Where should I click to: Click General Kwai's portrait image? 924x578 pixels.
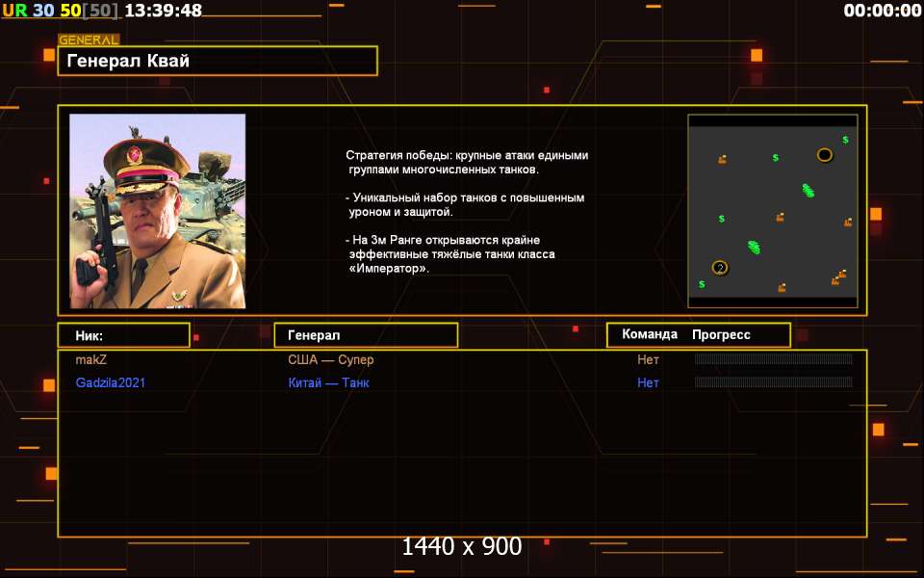[157, 211]
